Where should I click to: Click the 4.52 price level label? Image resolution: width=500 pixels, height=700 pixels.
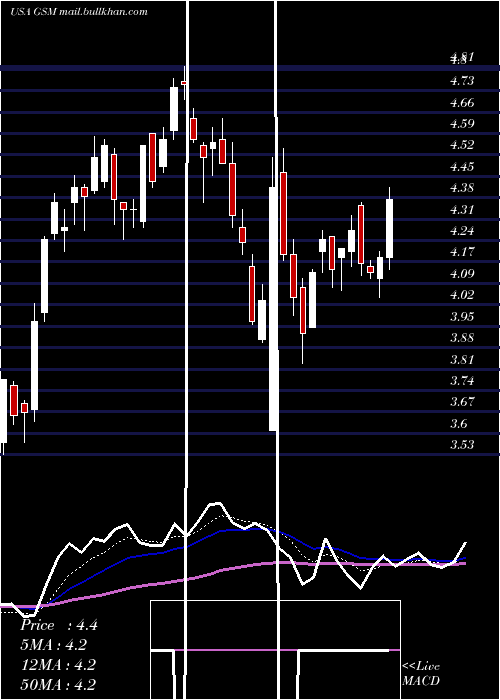click(462, 145)
